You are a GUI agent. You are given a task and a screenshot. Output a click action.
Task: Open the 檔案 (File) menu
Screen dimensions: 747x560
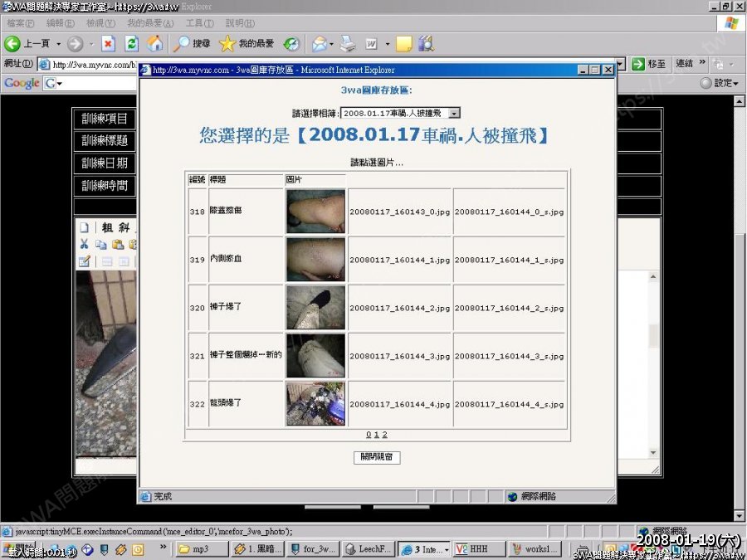pyautogui.click(x=21, y=23)
